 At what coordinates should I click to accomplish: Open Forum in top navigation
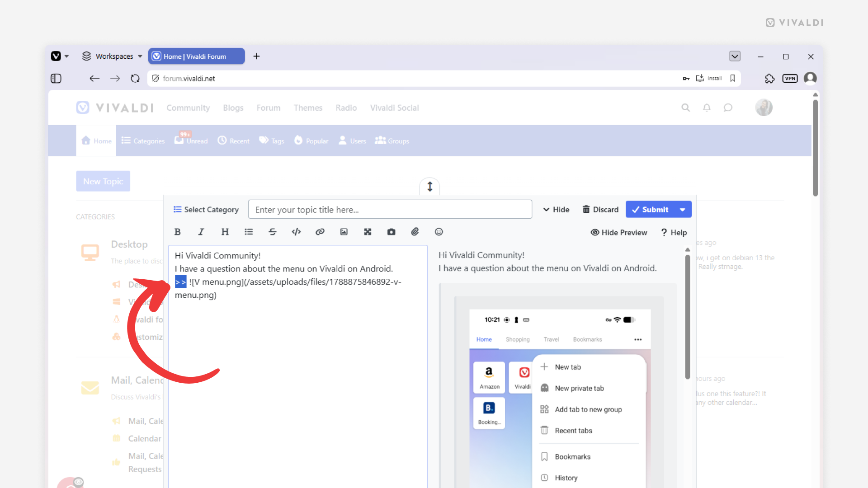[x=269, y=108]
